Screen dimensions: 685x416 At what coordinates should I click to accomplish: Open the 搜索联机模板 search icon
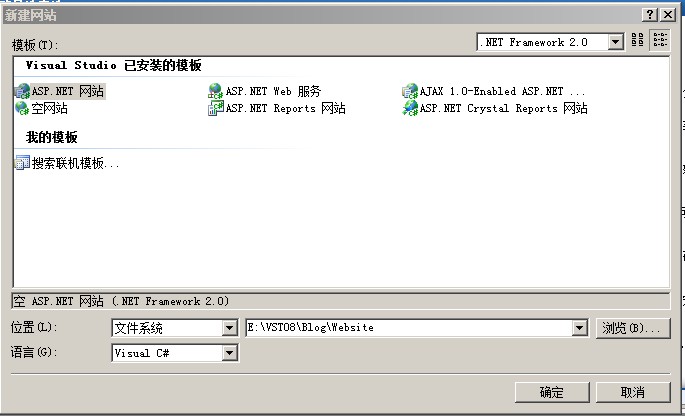click(x=22, y=163)
